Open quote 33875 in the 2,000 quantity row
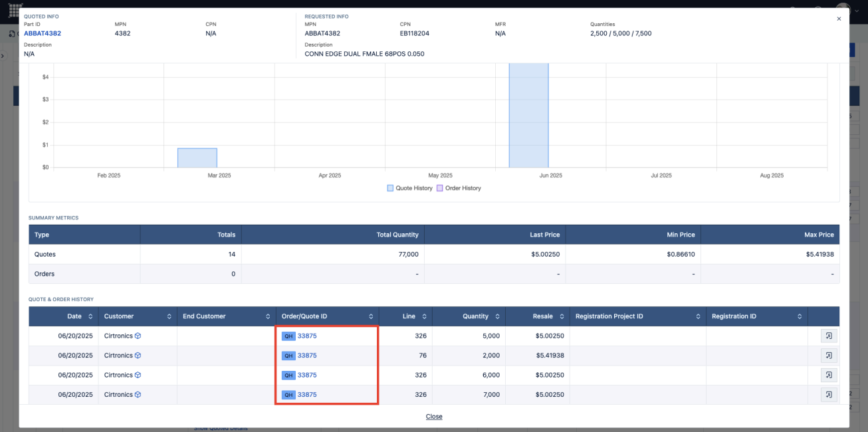This screenshot has height=432, width=868. click(x=307, y=356)
